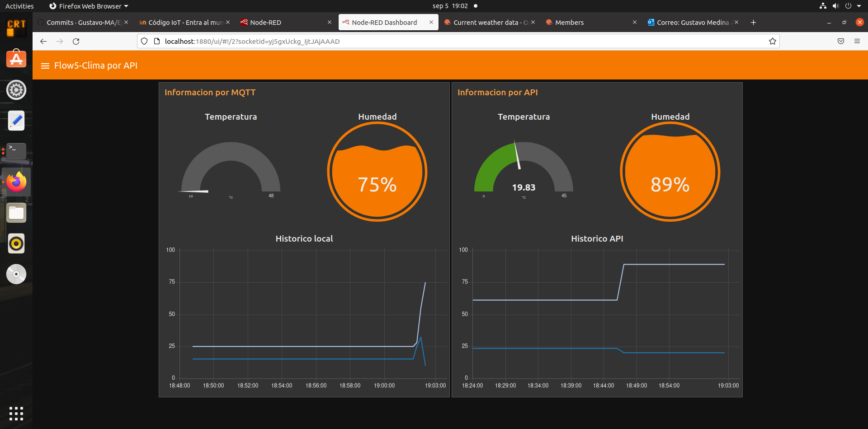Open Terminal from dock

coord(16,151)
